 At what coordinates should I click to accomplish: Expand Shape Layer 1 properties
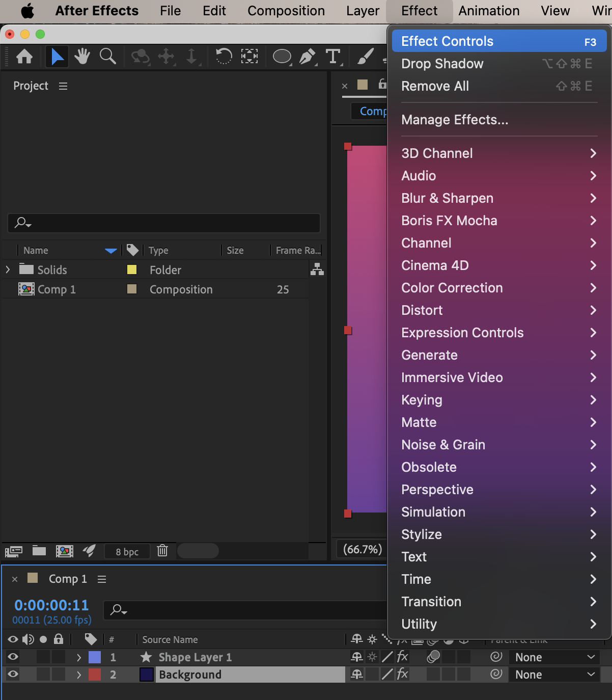coord(78,657)
